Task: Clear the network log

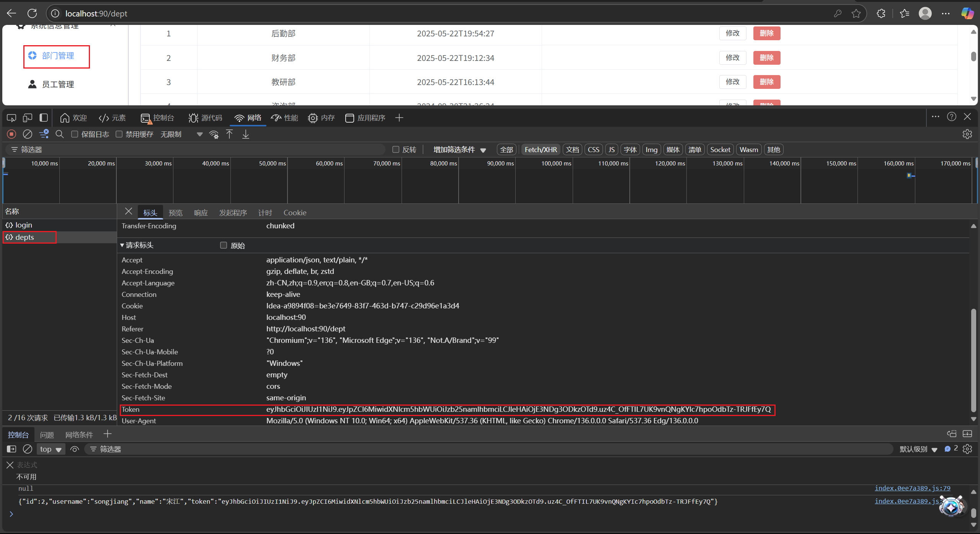Action: click(28, 134)
